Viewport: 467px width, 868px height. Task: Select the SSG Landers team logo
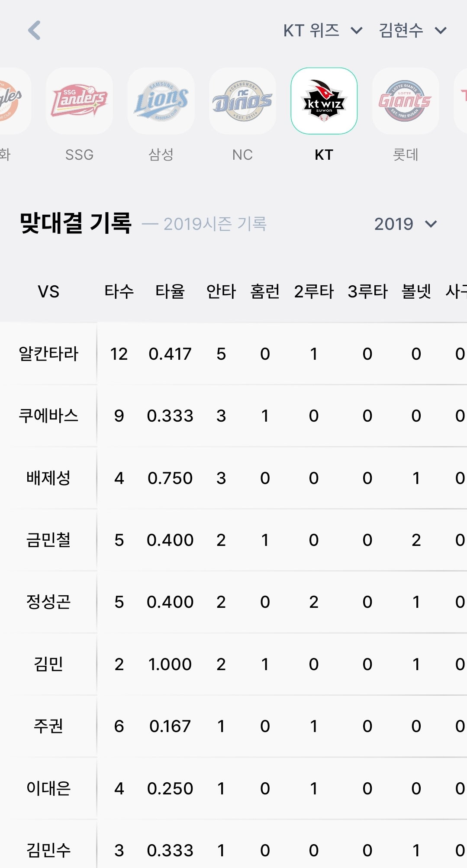point(79,101)
